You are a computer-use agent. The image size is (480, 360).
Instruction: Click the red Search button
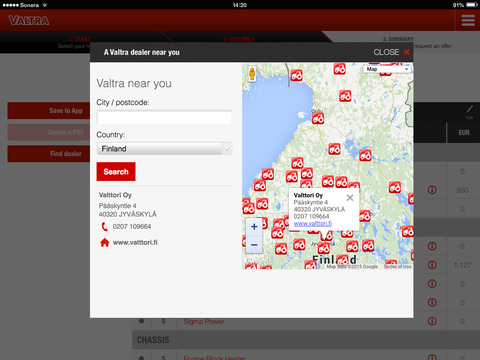[116, 172]
